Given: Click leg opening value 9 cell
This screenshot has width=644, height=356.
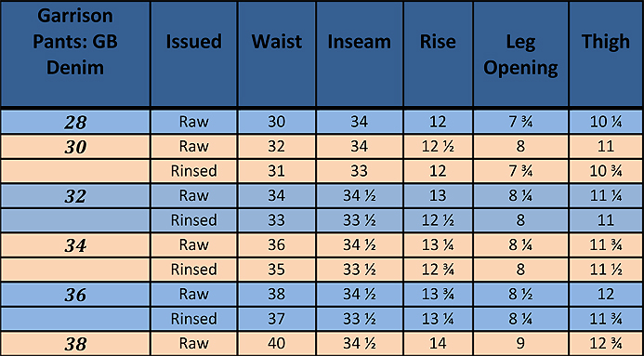Looking at the screenshot, I should [x=520, y=343].
